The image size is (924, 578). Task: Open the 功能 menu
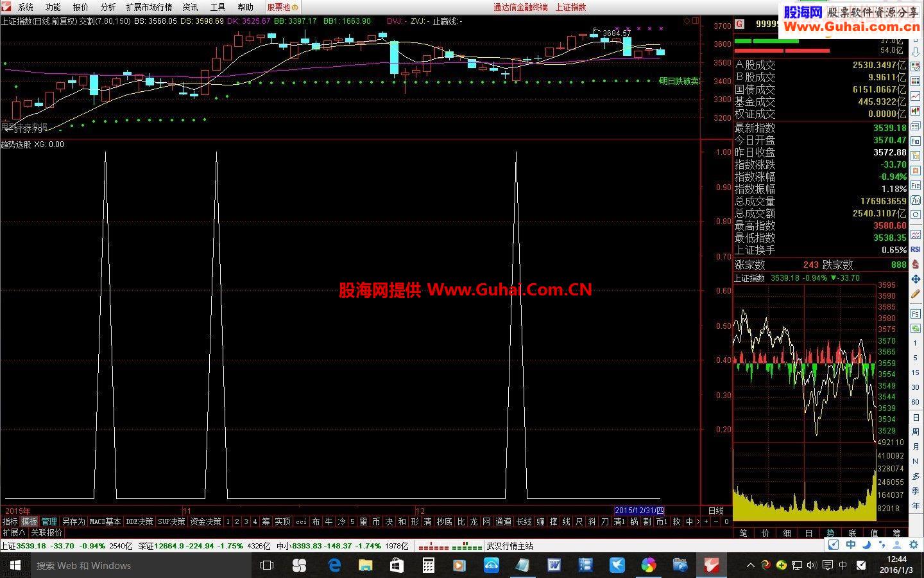pyautogui.click(x=53, y=7)
